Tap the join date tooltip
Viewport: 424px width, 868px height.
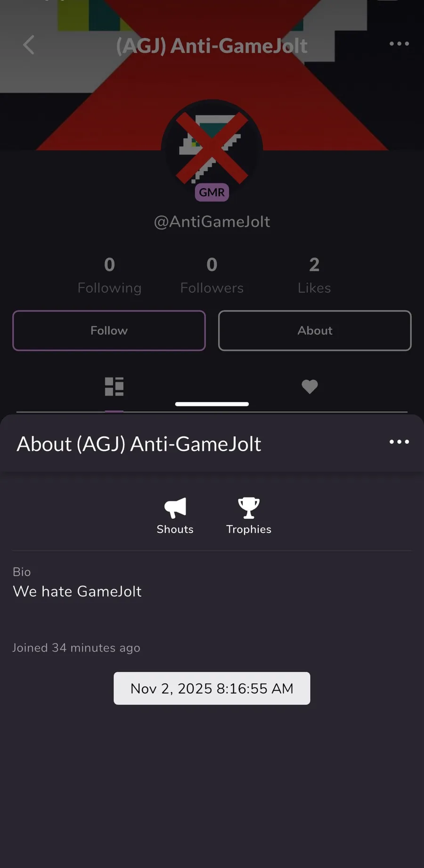(212, 688)
